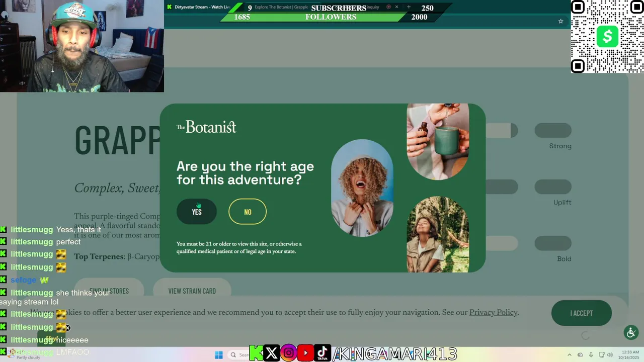
Task: Click the taskbar Search box
Action: (x=239, y=355)
